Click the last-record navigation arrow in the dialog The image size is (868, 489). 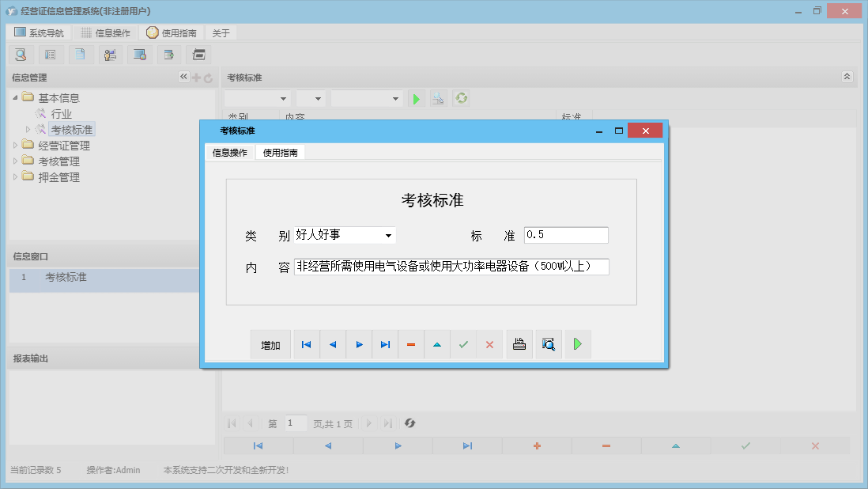(x=385, y=344)
